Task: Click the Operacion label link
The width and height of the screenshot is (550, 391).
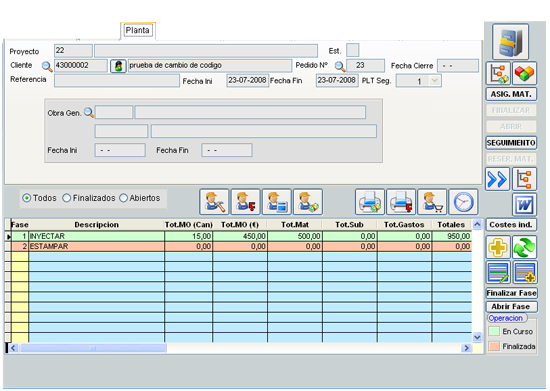Action: pyautogui.click(x=505, y=318)
